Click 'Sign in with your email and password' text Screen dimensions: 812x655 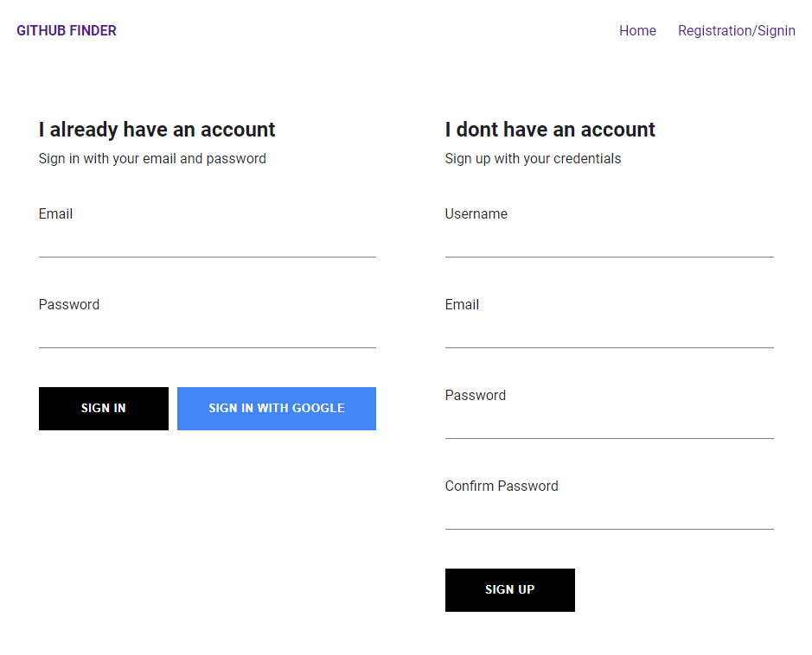[x=152, y=158]
